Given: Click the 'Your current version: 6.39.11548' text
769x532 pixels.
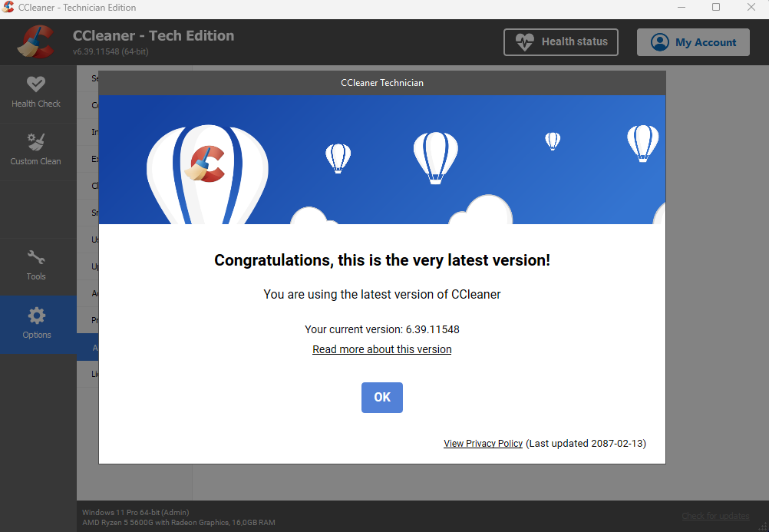Looking at the screenshot, I should (x=382, y=329).
